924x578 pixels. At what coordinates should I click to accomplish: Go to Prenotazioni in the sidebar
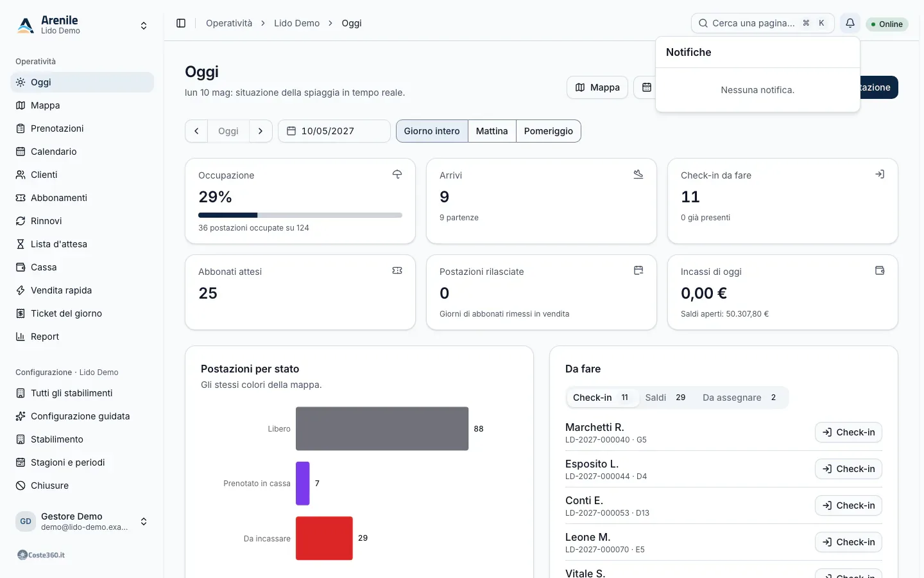(x=82, y=128)
